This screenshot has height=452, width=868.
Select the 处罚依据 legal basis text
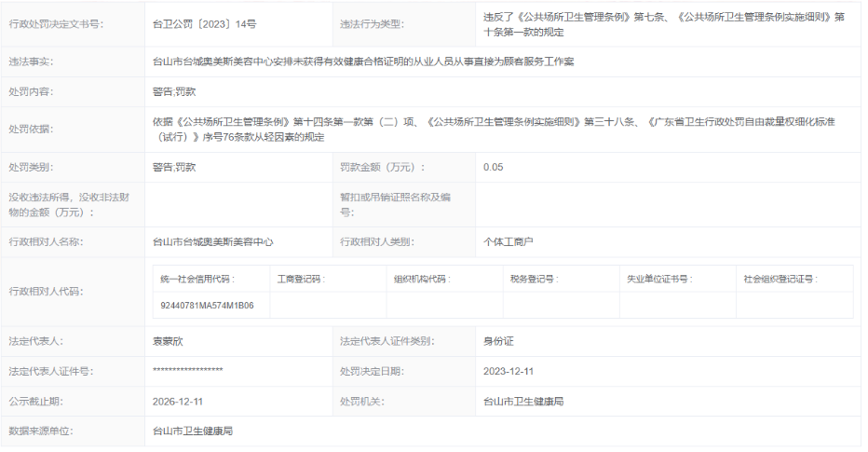(x=494, y=130)
